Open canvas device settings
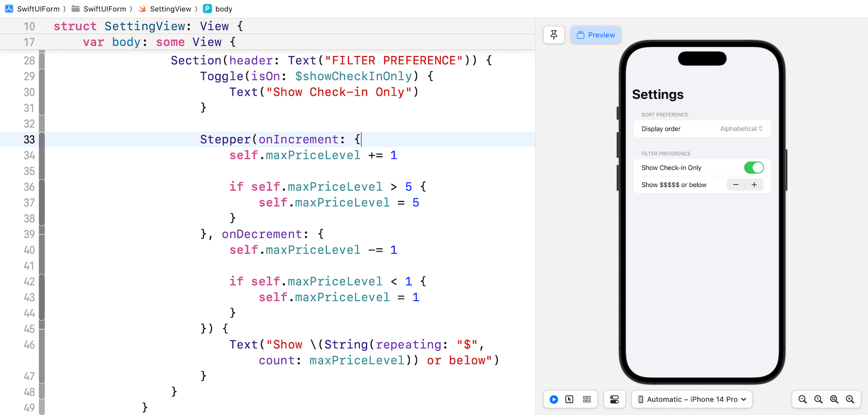Image resolution: width=868 pixels, height=415 pixels. [614, 399]
